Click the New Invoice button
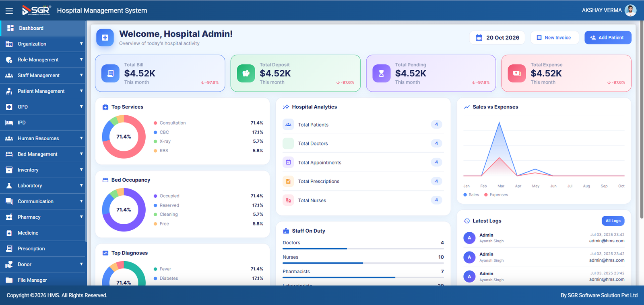 point(555,38)
